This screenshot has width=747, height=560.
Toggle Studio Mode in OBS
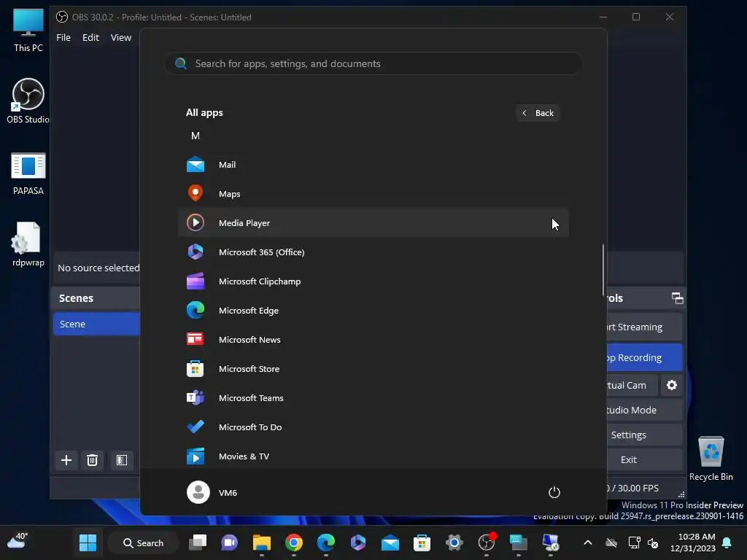click(x=644, y=410)
